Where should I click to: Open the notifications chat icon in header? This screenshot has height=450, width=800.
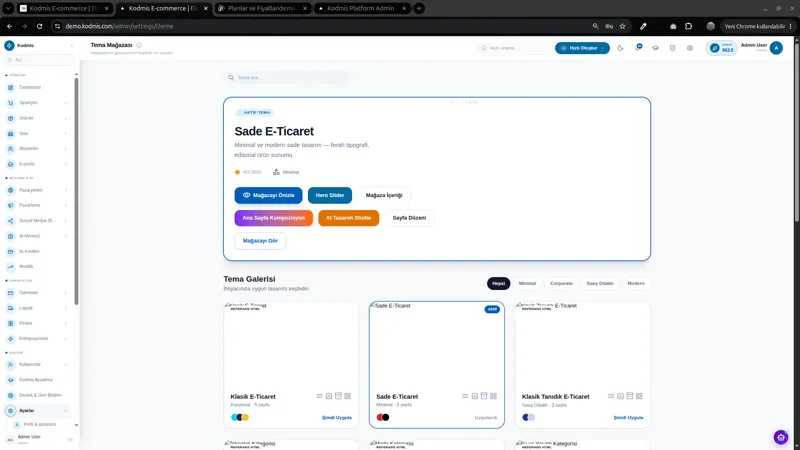click(638, 47)
